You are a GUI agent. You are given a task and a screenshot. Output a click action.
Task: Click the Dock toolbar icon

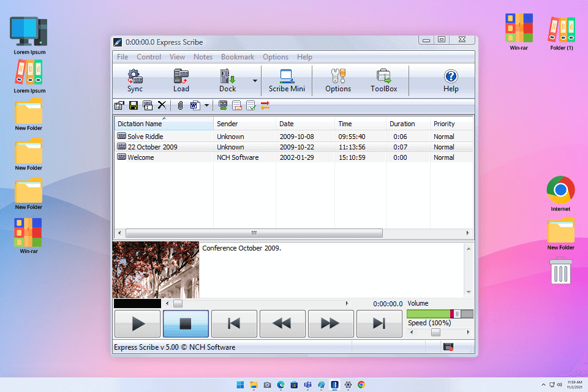228,80
